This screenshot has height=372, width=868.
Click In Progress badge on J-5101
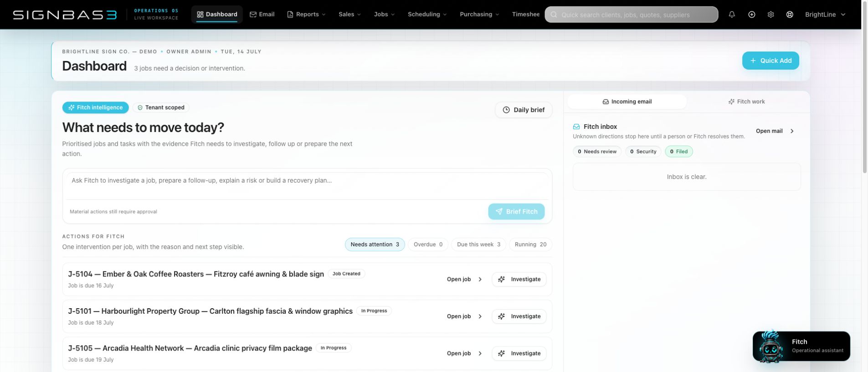[374, 311]
